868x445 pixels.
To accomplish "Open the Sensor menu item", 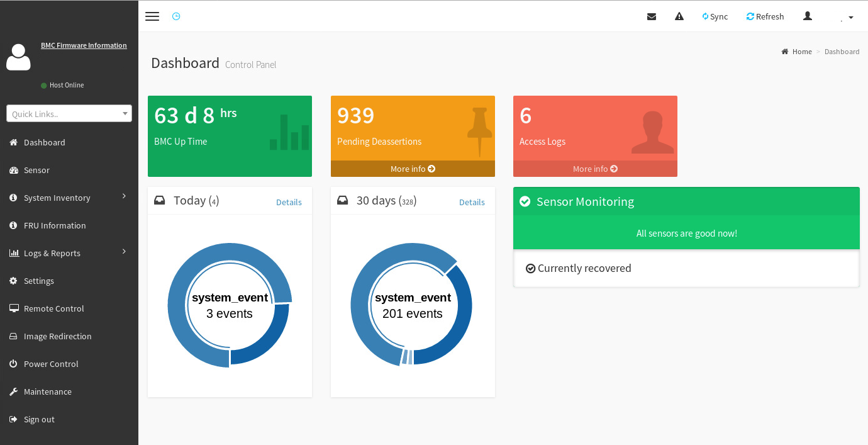I will pyautogui.click(x=36, y=170).
